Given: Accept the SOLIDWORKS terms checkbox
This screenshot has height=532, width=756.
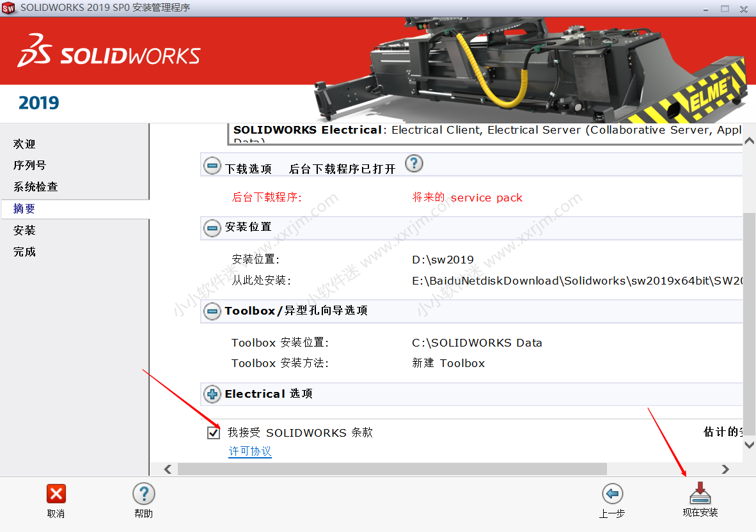Looking at the screenshot, I should click(214, 433).
